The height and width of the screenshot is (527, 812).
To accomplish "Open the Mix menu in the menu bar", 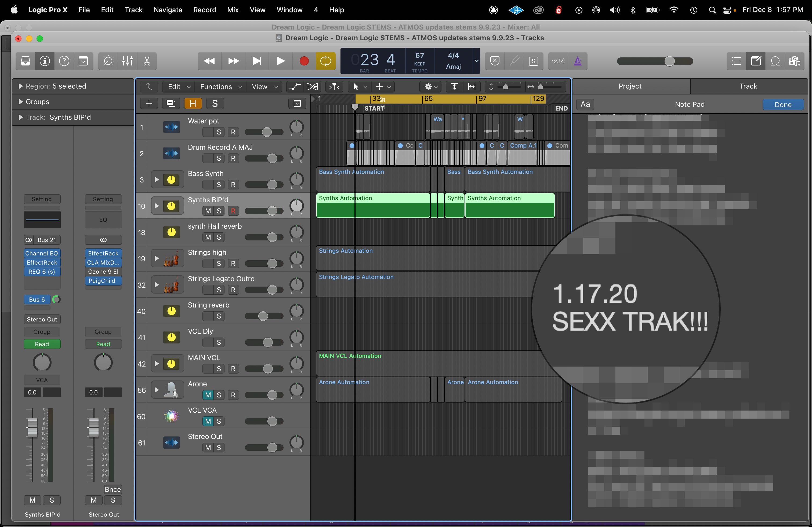I will 233,10.
